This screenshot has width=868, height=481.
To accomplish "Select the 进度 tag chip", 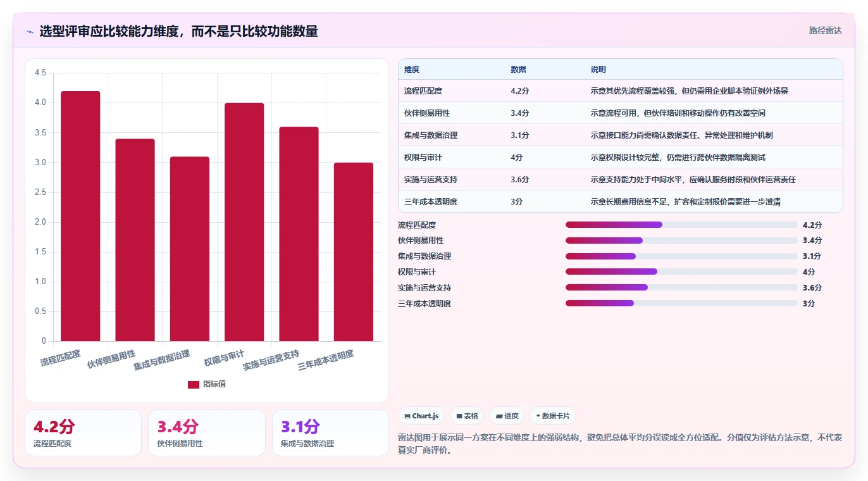I will pos(507,416).
